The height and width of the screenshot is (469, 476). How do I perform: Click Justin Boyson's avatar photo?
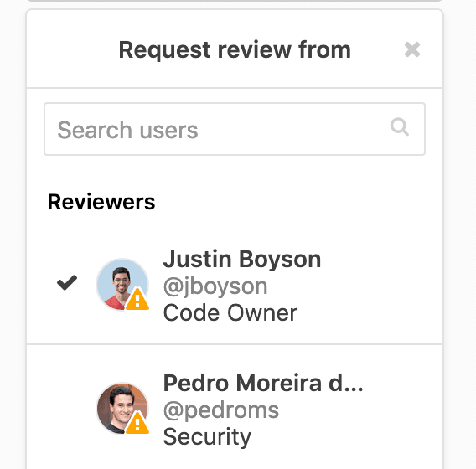pyautogui.click(x=122, y=284)
